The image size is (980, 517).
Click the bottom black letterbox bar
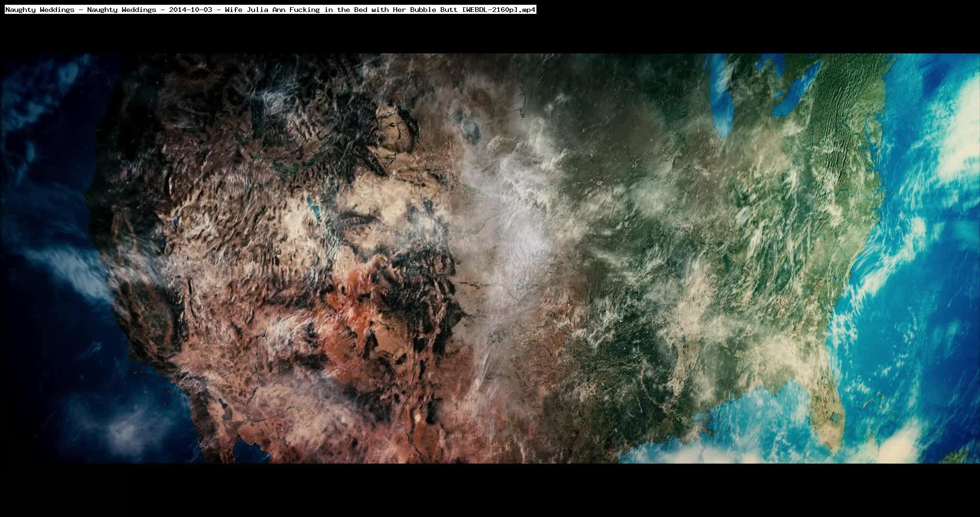pos(490,491)
